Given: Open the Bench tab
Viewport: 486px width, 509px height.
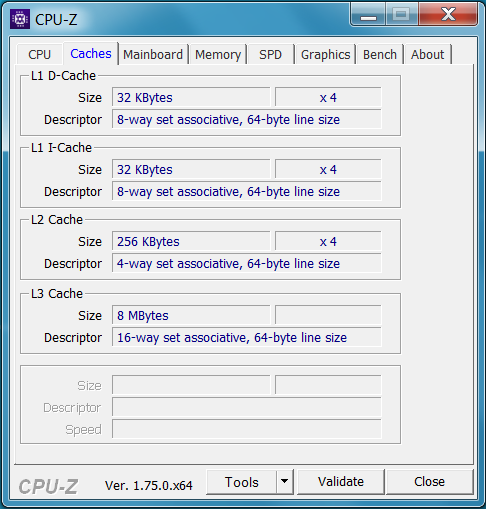Looking at the screenshot, I should [x=380, y=54].
